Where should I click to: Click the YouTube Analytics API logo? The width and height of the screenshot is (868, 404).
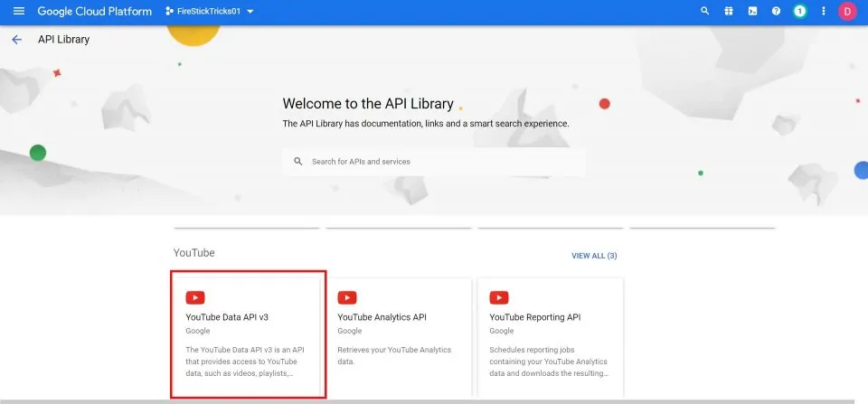point(347,297)
